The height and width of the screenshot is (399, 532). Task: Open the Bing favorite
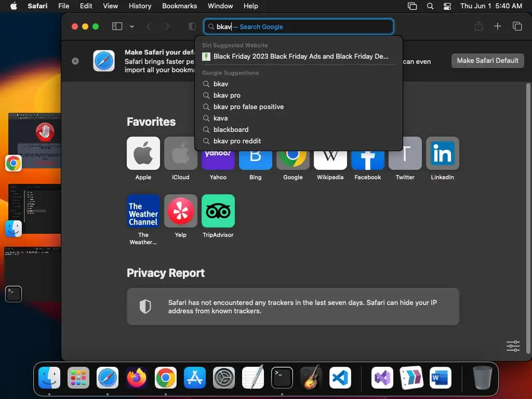(256, 160)
